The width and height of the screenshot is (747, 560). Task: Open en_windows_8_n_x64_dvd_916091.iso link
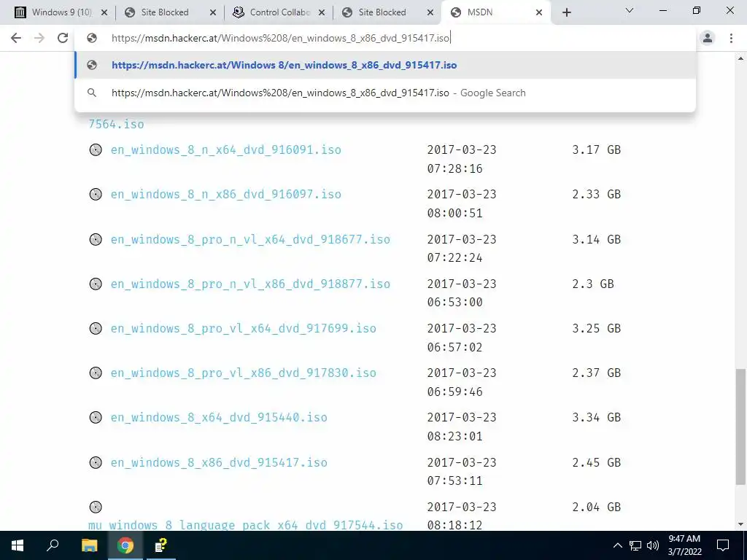click(226, 149)
